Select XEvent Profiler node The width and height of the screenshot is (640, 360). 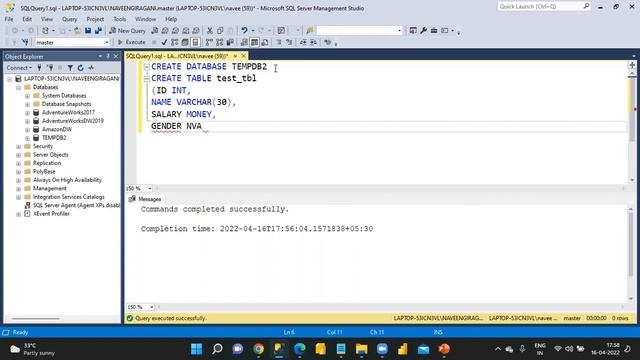pos(51,214)
